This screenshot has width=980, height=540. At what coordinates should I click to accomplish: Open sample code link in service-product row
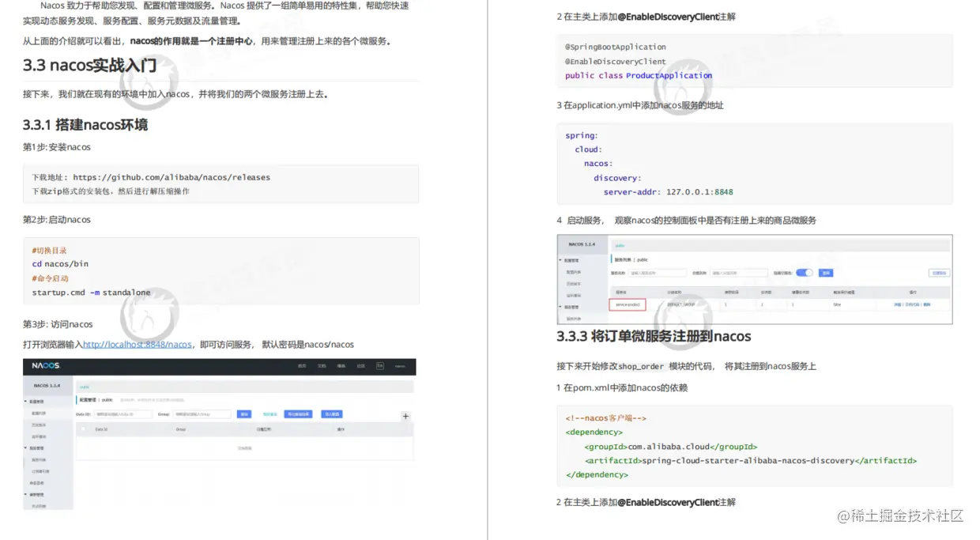913,304
